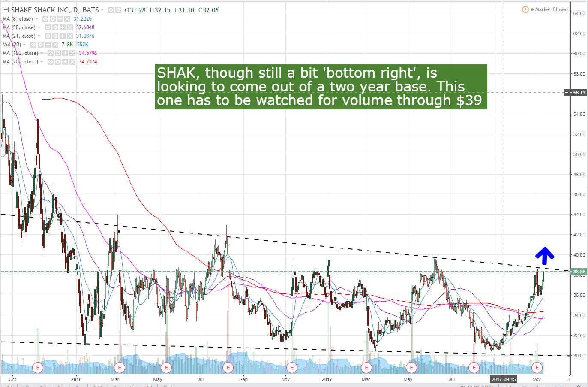Expand the Vol (20) dropdown arrow
This screenshot has width=588, height=387.
[x=25, y=45]
